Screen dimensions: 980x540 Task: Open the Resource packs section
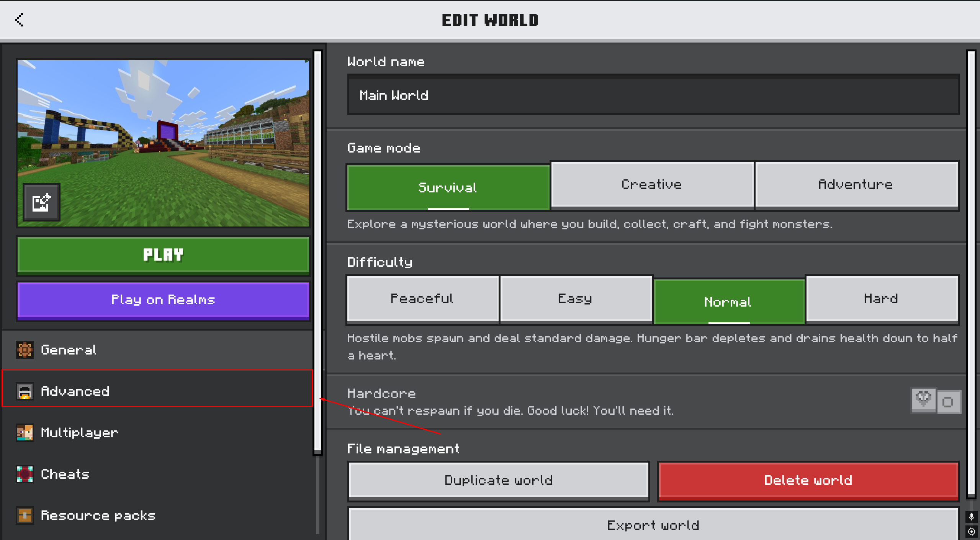[x=157, y=515]
